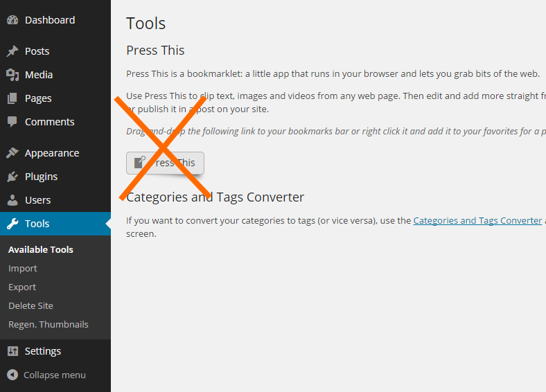
Task: Go to the Media library menu
Action: 39,75
